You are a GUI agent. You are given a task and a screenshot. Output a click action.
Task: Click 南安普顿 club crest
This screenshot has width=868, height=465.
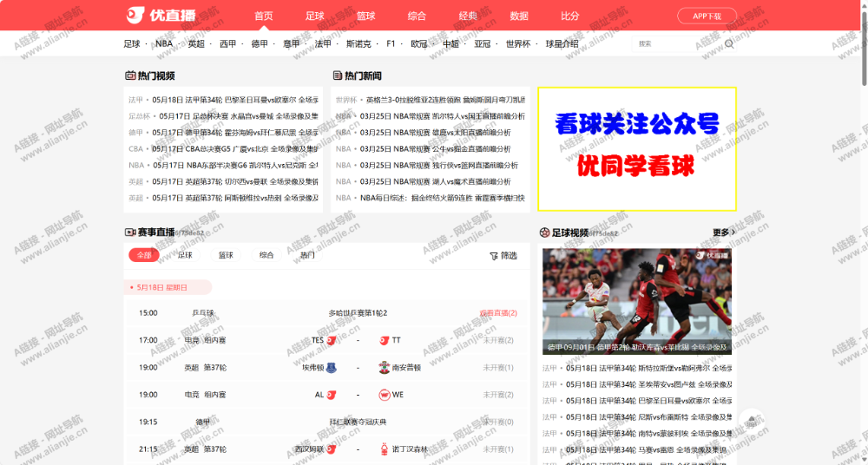coord(385,367)
